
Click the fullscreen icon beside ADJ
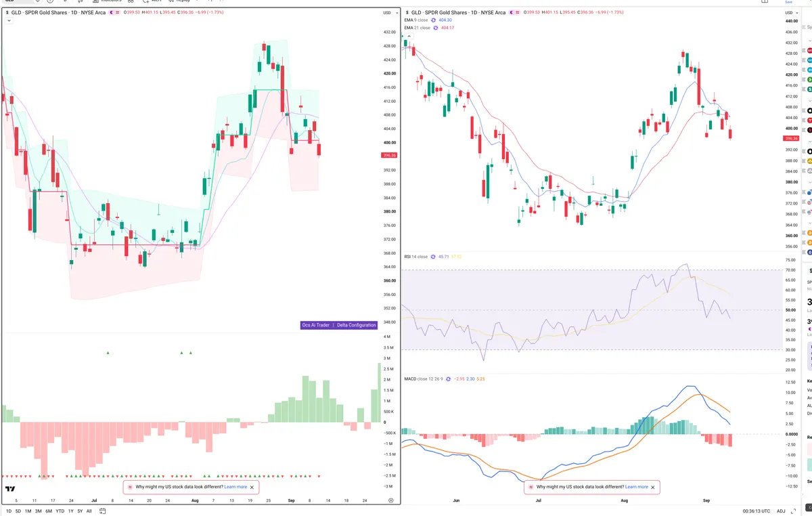coord(793,511)
